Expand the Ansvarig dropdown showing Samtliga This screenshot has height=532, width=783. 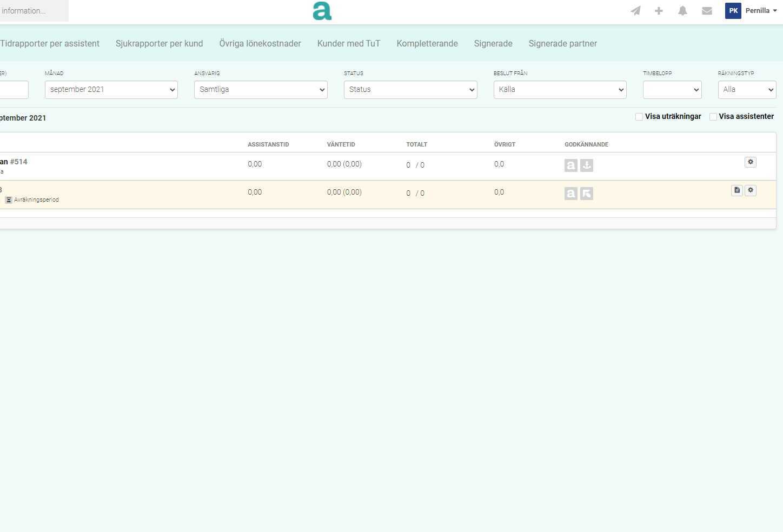[261, 90]
